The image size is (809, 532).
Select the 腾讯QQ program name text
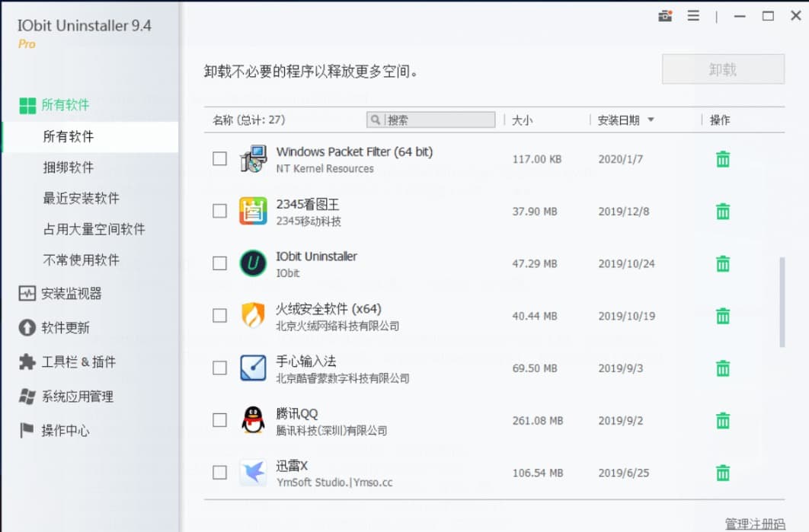click(x=296, y=413)
